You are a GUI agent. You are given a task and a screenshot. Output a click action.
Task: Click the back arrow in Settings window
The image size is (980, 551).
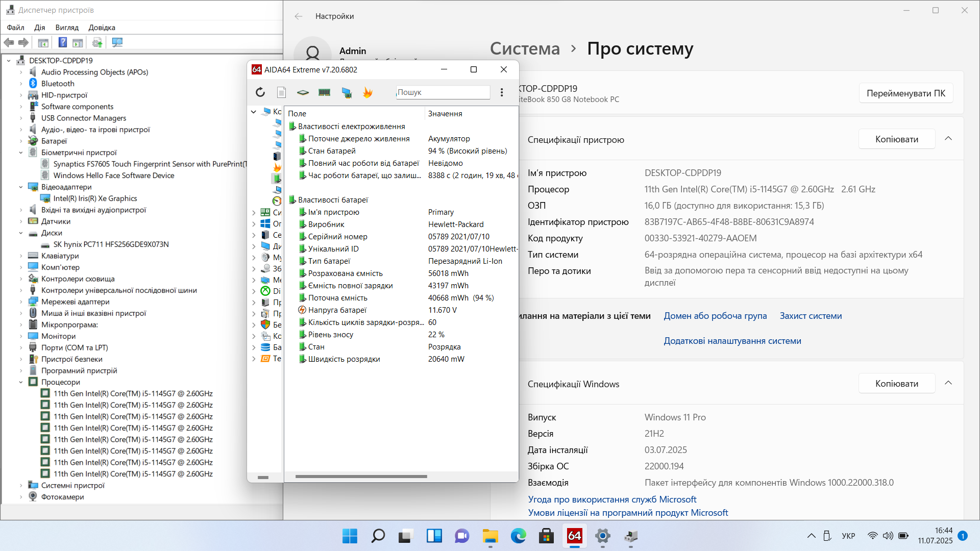tap(299, 16)
